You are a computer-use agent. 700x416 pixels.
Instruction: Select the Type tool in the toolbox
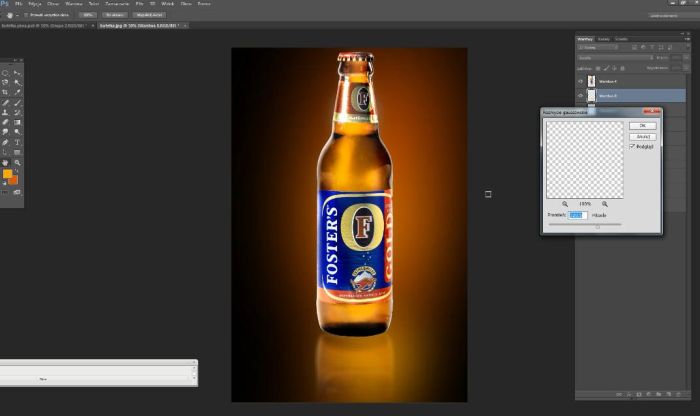18,142
